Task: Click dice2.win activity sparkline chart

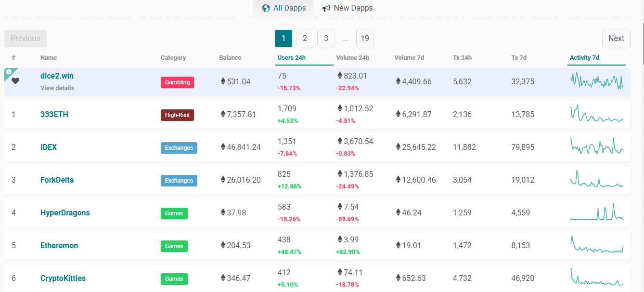Action: 597,80
